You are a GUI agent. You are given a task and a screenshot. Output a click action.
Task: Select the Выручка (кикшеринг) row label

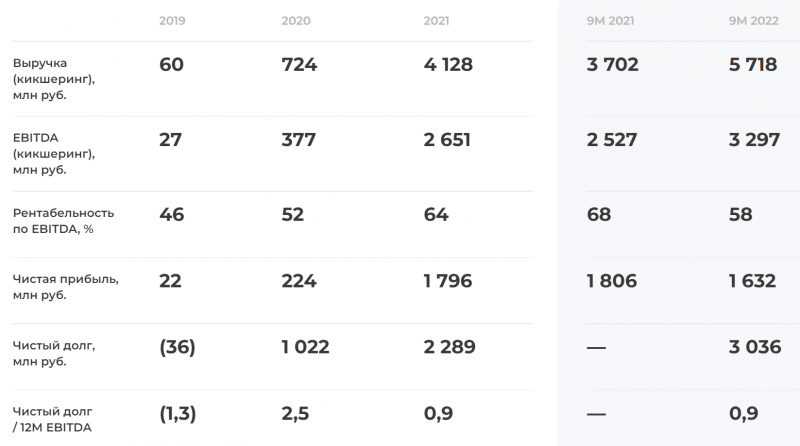coord(54,79)
